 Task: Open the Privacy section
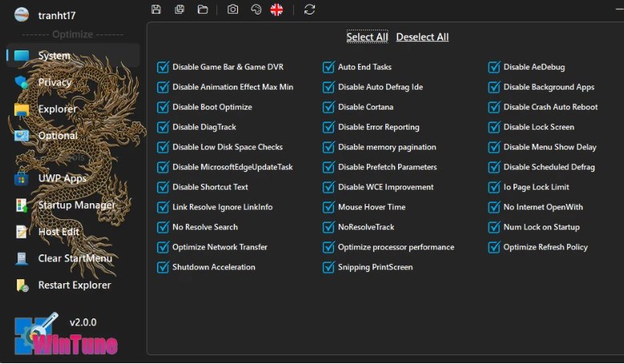click(x=54, y=82)
